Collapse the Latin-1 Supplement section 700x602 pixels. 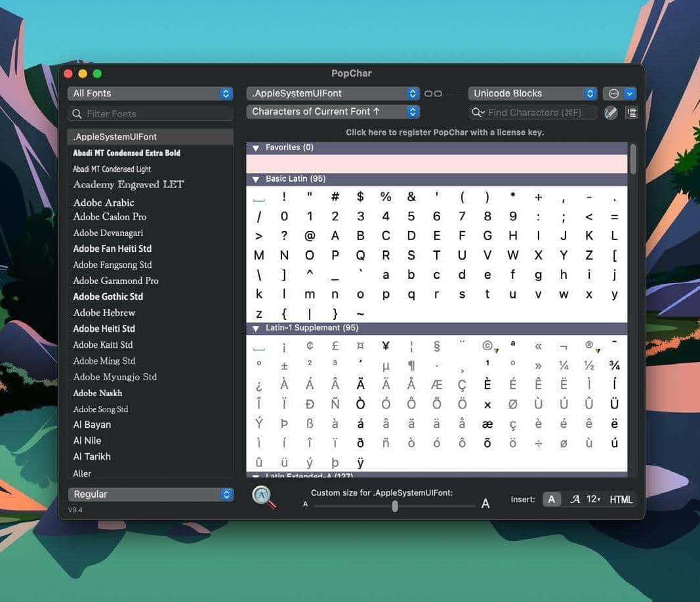tap(256, 328)
